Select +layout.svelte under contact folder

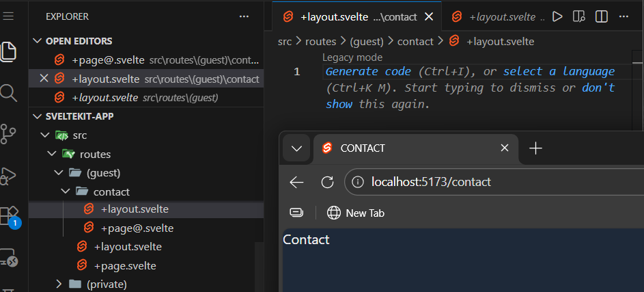(x=146, y=209)
